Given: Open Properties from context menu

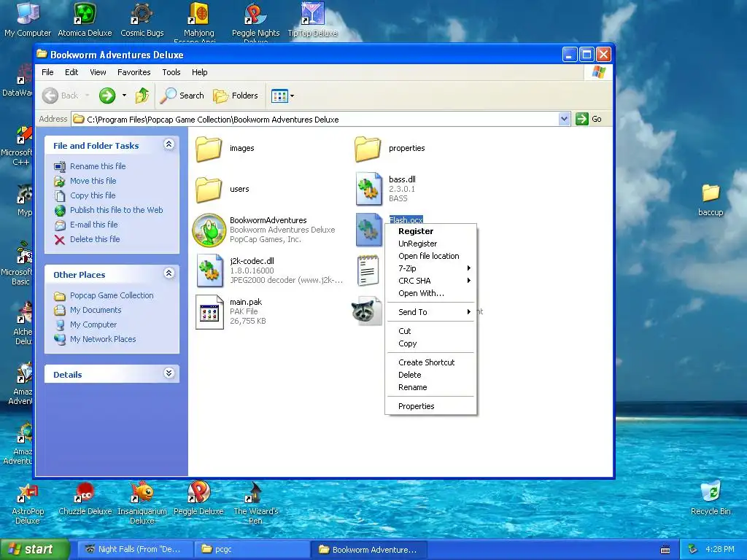Looking at the screenshot, I should (430, 406).
